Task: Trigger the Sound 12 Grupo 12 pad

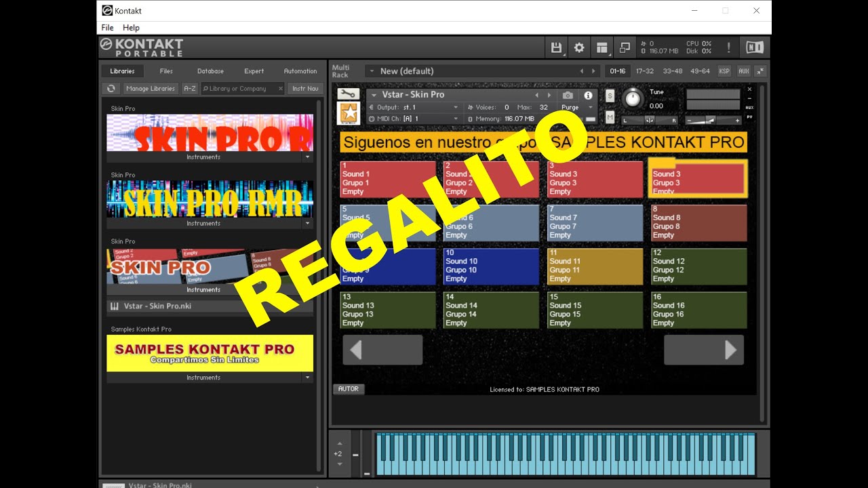Action: click(x=698, y=266)
